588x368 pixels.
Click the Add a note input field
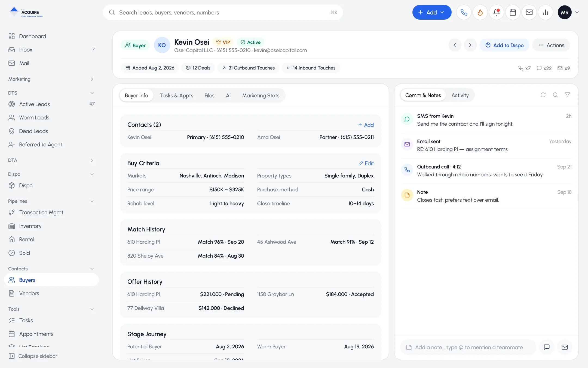pos(468,347)
